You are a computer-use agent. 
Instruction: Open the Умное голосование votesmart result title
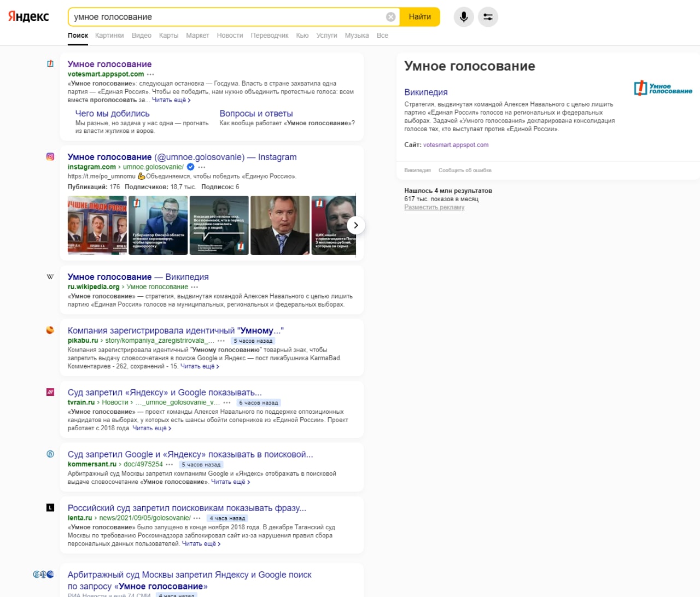tap(109, 64)
